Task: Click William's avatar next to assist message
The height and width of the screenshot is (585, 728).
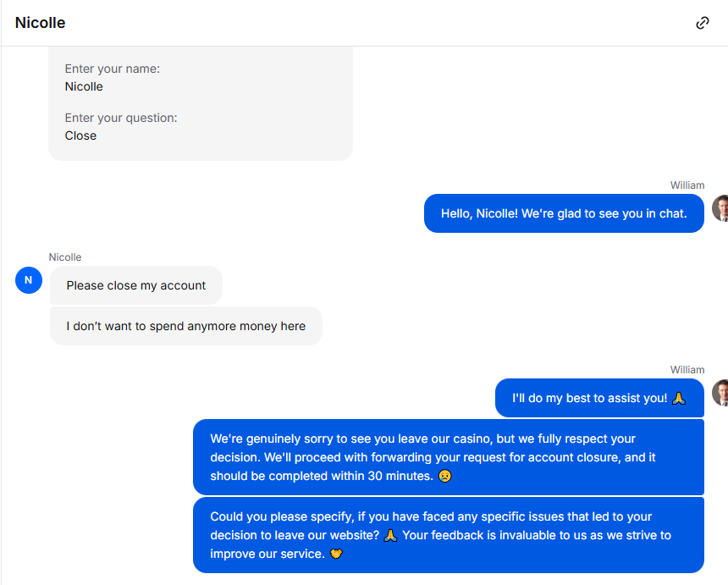Action: [720, 393]
